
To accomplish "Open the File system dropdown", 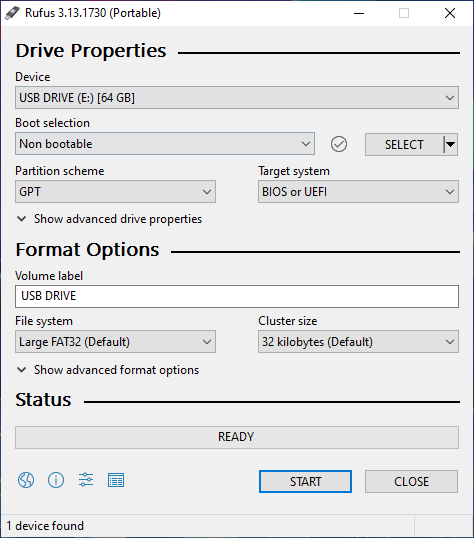I will (x=115, y=342).
